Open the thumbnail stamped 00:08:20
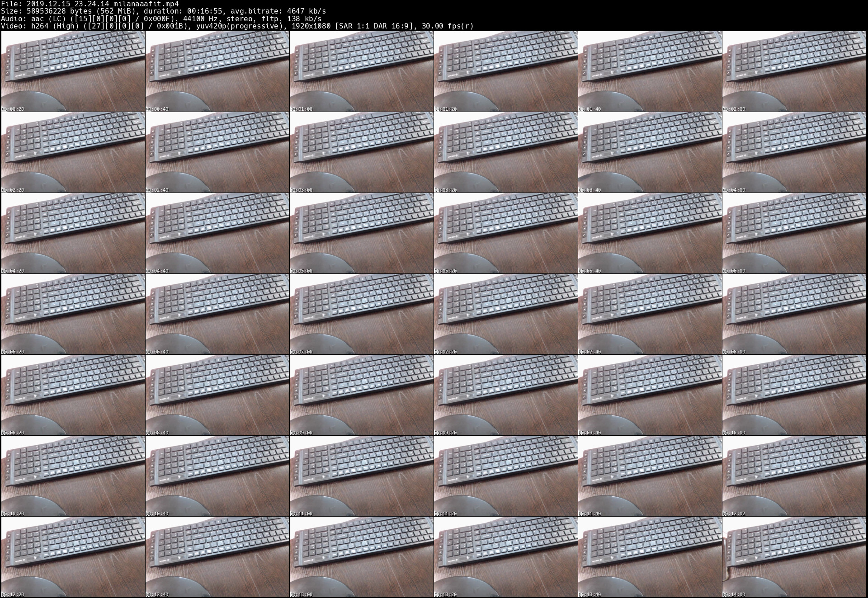The image size is (868, 598). tap(73, 395)
